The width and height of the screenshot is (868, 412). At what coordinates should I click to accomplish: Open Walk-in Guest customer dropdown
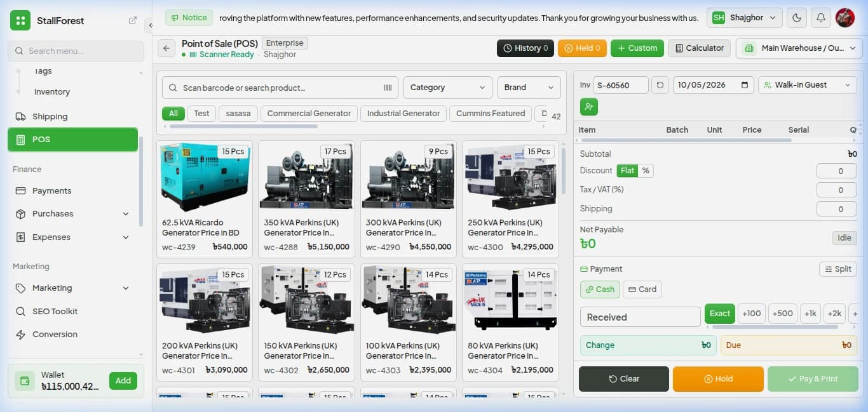tap(808, 85)
